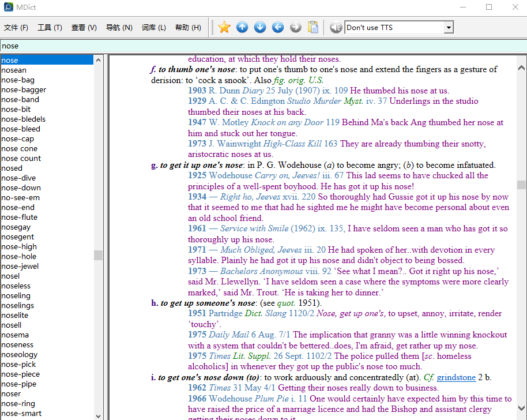This screenshot has width=527, height=420.
Task: Open the TTS voice dropdown
Action: (449, 28)
